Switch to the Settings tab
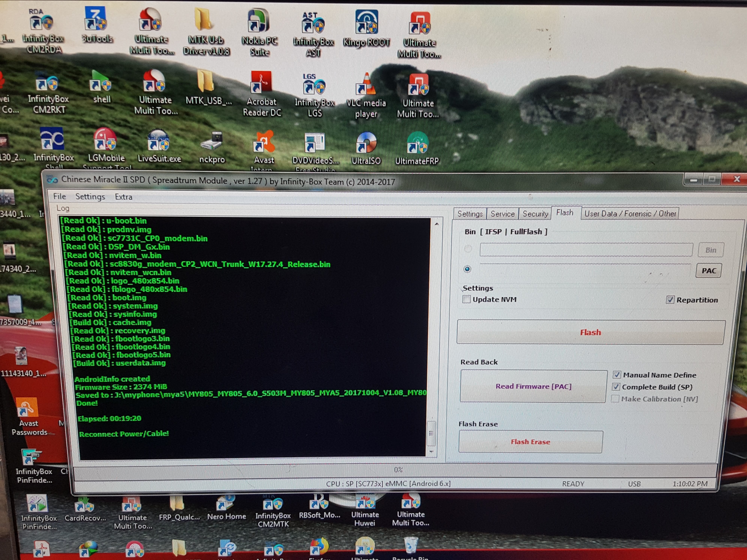The image size is (747, 560). (470, 214)
